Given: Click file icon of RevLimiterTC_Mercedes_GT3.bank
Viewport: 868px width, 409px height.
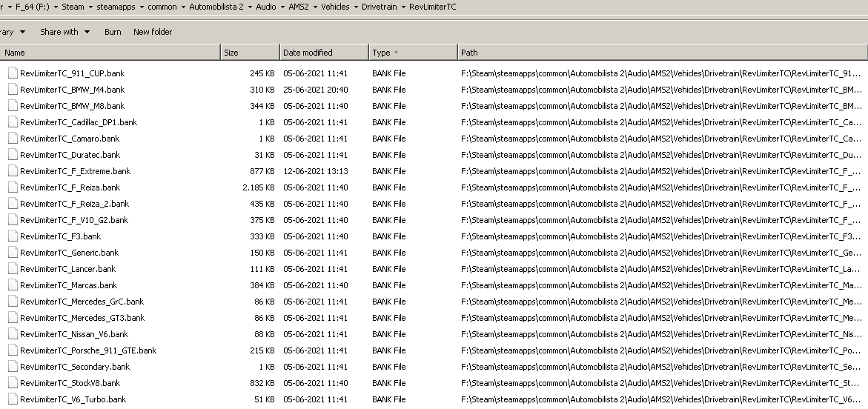Looking at the screenshot, I should click(13, 318).
